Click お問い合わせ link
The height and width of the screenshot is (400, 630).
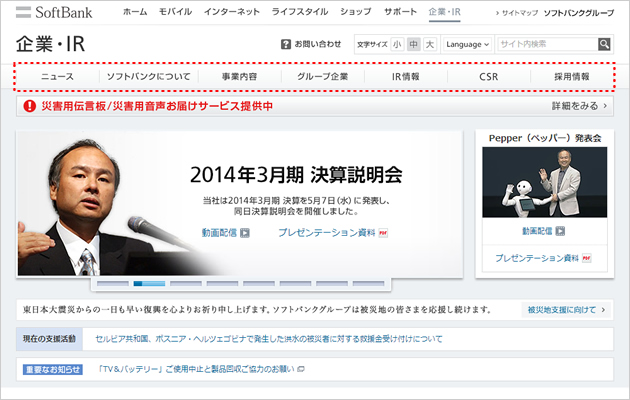point(318,44)
